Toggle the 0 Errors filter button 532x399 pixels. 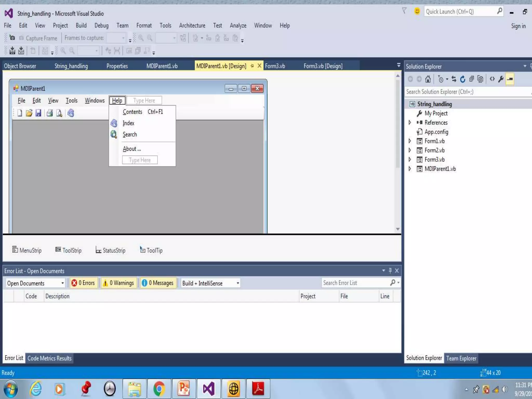click(84, 283)
